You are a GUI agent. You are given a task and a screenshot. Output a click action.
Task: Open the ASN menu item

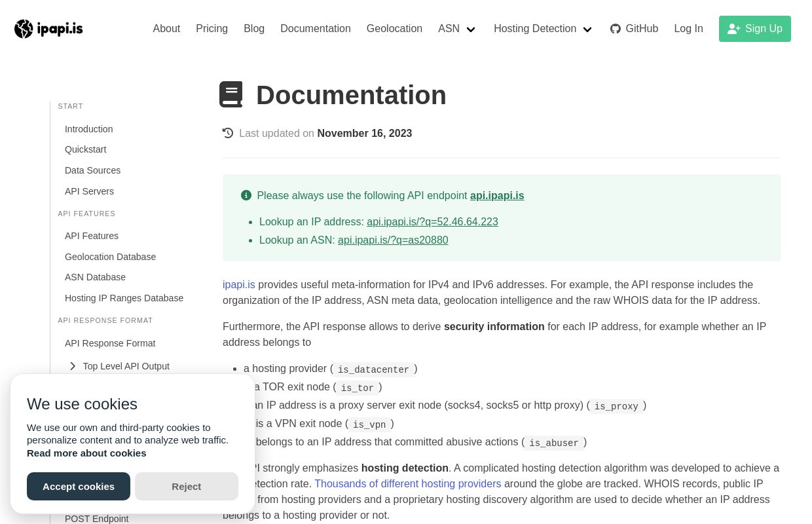(449, 29)
